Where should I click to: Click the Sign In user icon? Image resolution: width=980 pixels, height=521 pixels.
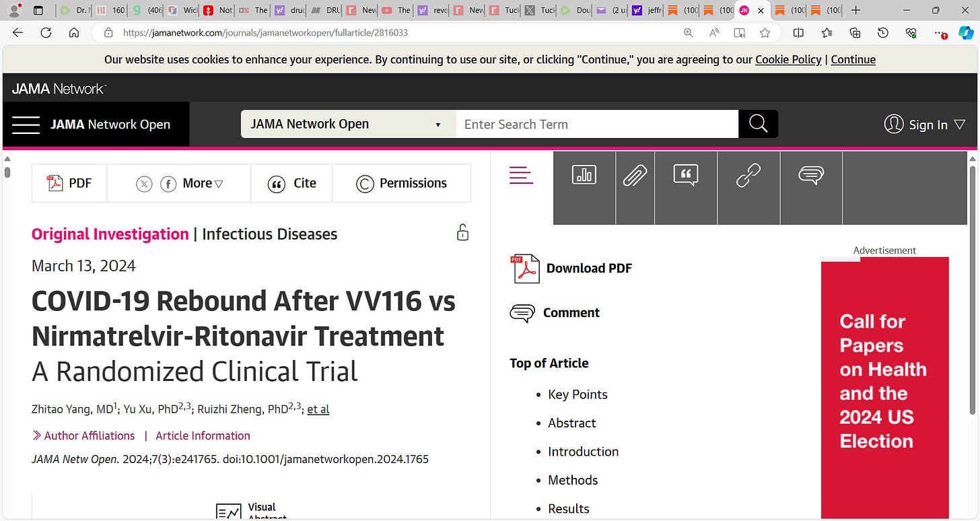[x=894, y=125]
